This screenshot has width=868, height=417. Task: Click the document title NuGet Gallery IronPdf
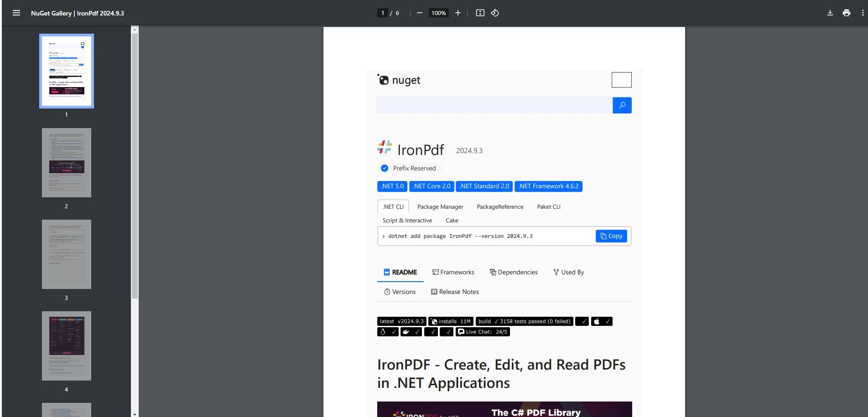(78, 13)
